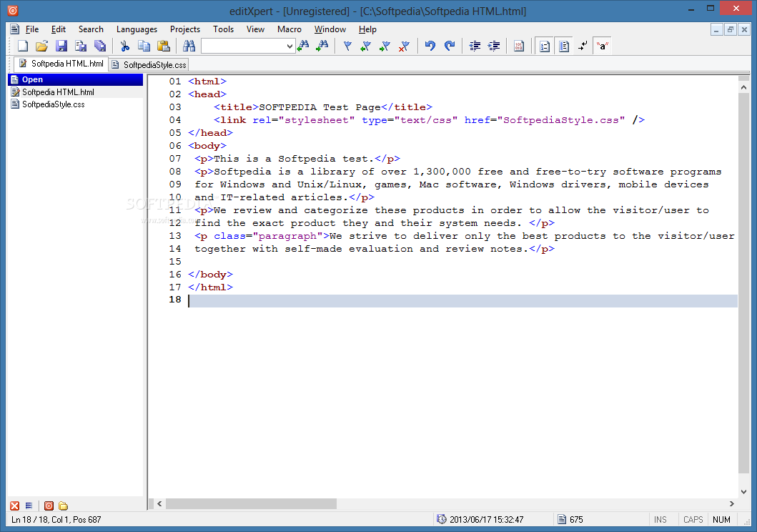This screenshot has height=532, width=757.
Task: Toggle bookmark with the blue flag icon
Action: coord(347,46)
